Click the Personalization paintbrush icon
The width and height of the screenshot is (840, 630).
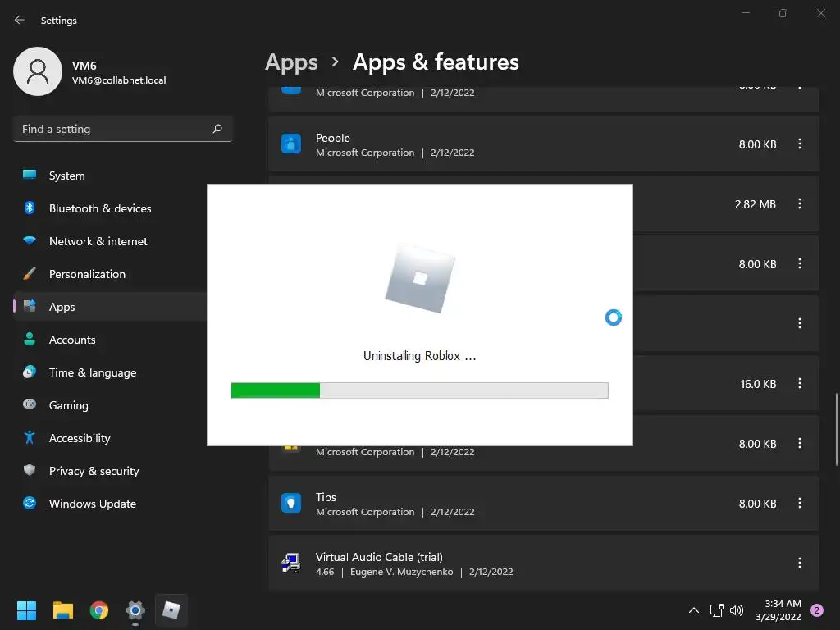[x=30, y=273]
